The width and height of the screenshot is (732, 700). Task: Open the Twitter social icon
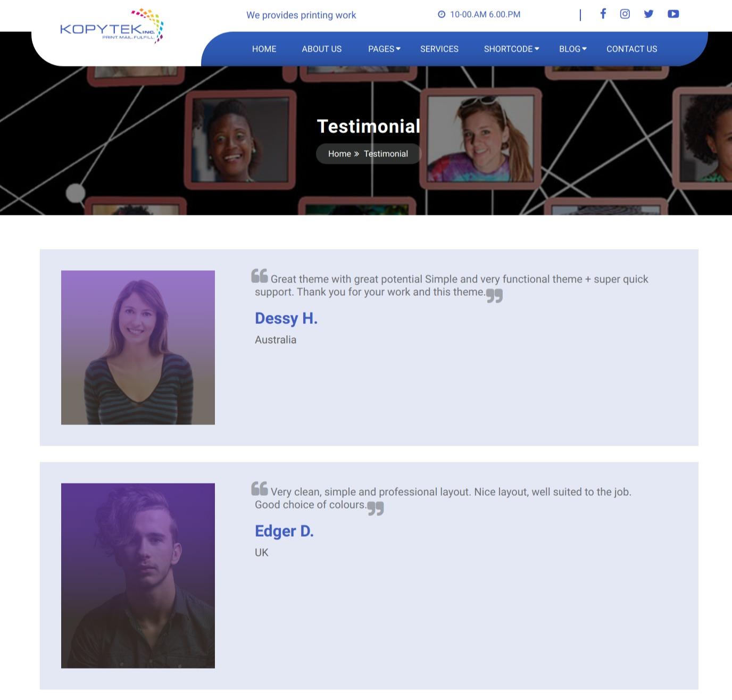click(648, 14)
